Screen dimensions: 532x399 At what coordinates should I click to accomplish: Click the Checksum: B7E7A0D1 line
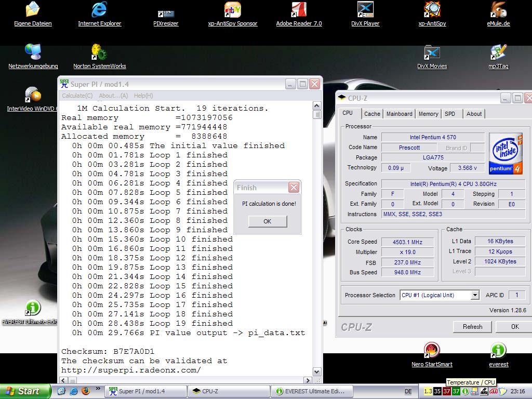tap(108, 352)
